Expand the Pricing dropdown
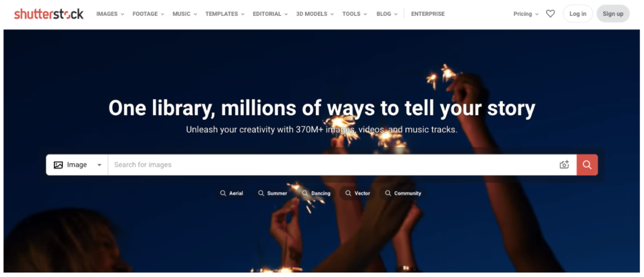 [x=526, y=14]
